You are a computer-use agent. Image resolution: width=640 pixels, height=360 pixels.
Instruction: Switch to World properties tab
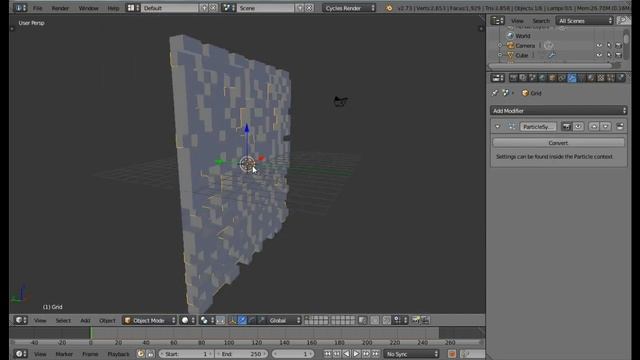[542, 78]
